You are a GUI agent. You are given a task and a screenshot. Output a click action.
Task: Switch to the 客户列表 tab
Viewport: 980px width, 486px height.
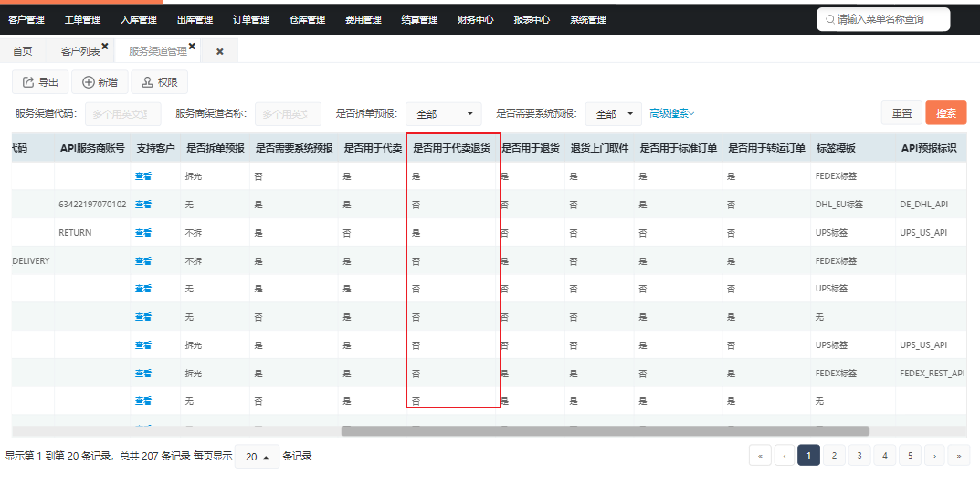tap(80, 51)
